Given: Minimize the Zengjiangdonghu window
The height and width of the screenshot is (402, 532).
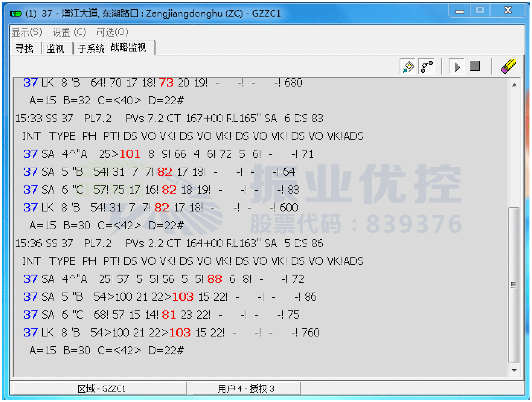Looking at the screenshot, I should tap(460, 11).
